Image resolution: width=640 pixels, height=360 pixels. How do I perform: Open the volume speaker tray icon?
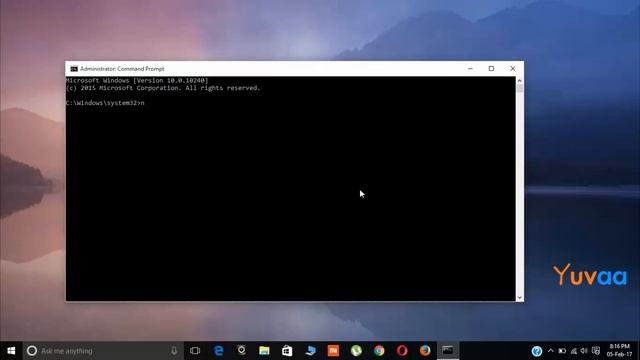point(584,351)
